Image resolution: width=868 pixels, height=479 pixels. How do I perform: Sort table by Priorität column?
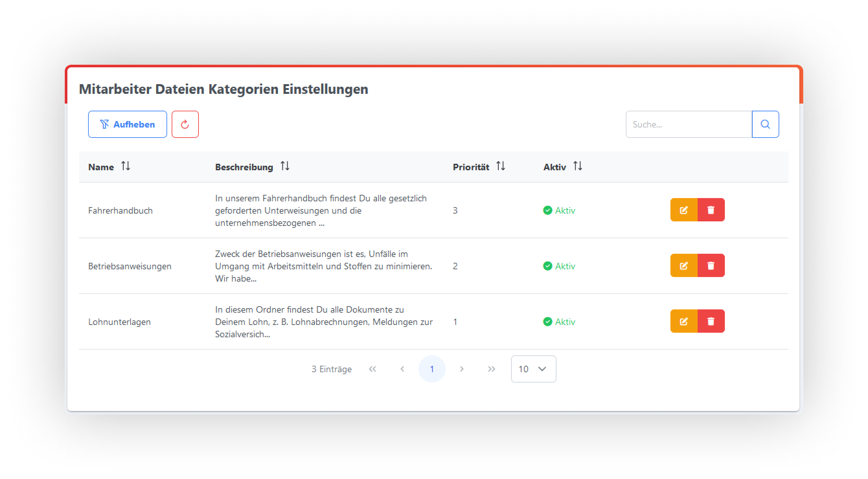click(x=500, y=166)
